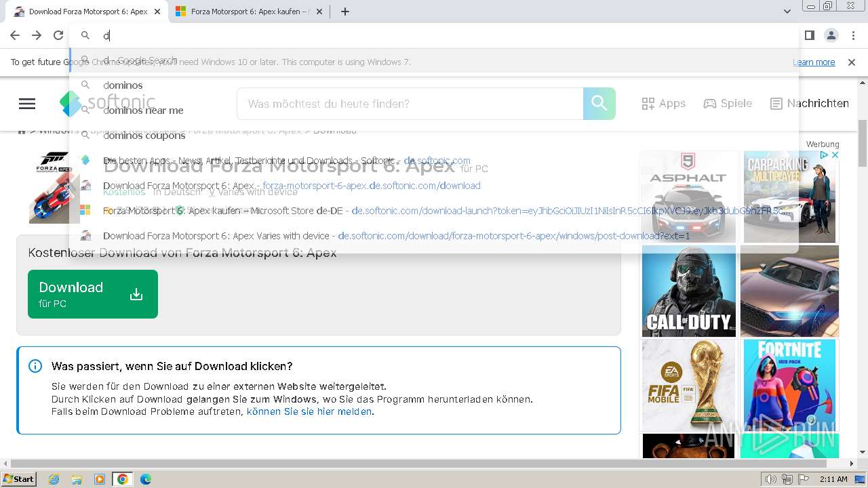The width and height of the screenshot is (868, 488).
Task: Click the Softonic search input field
Action: [410, 104]
